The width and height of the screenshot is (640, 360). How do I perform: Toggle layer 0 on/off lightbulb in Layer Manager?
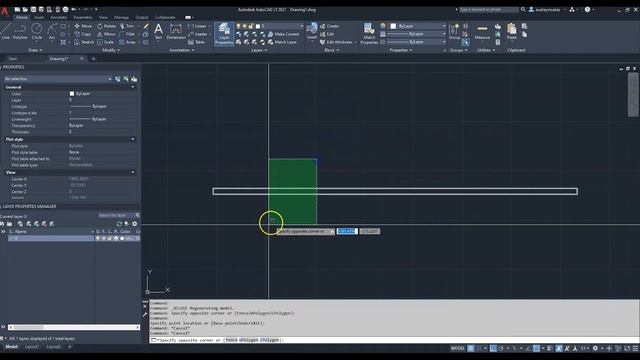[x=98, y=238]
